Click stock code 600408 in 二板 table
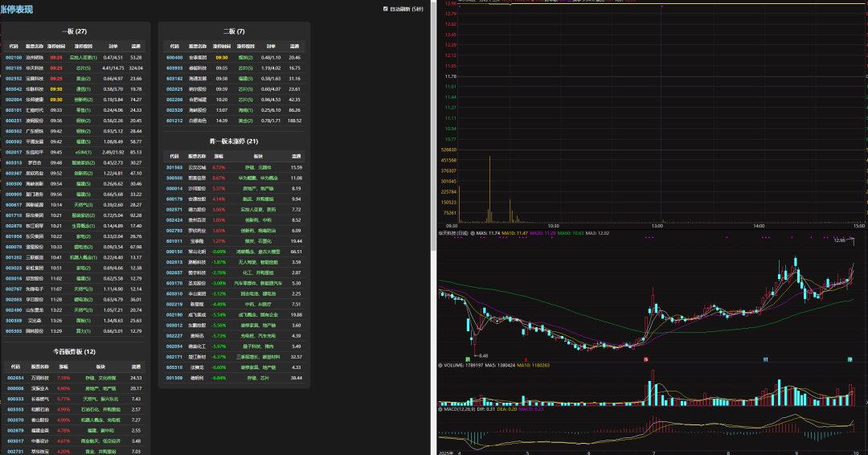The width and height of the screenshot is (868, 455). 174,58
